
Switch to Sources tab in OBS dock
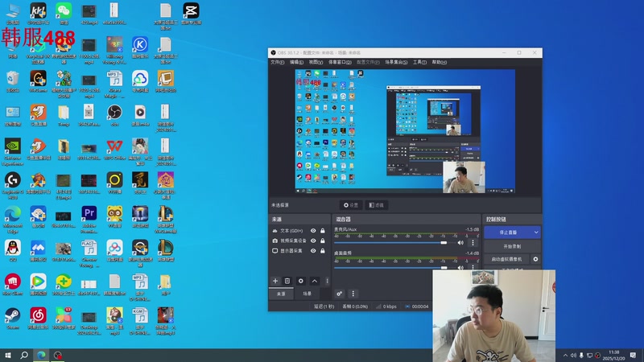(281, 294)
